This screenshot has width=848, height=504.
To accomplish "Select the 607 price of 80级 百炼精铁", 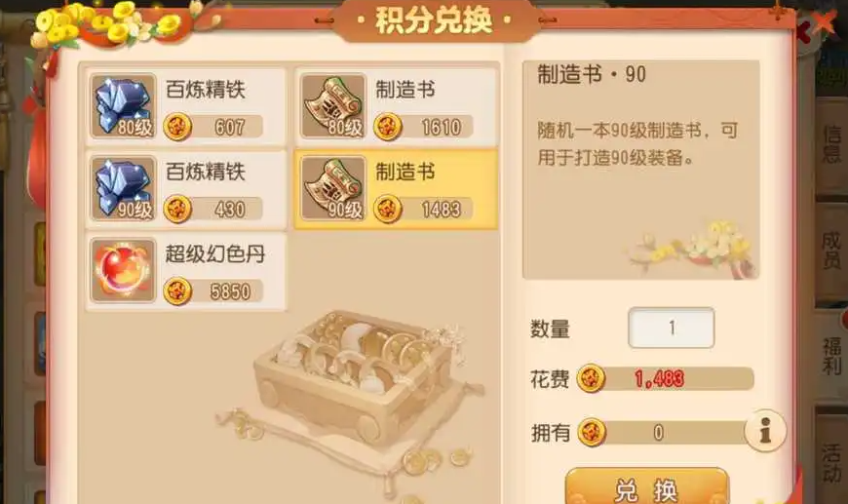I will point(229,127).
